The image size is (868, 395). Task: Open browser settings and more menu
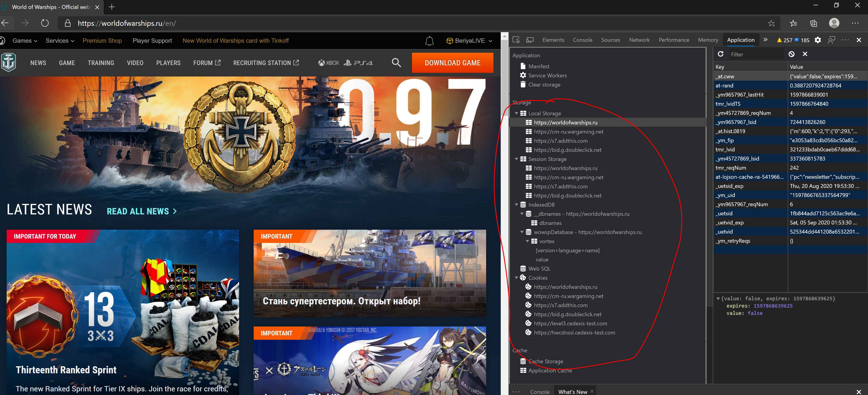point(855,23)
